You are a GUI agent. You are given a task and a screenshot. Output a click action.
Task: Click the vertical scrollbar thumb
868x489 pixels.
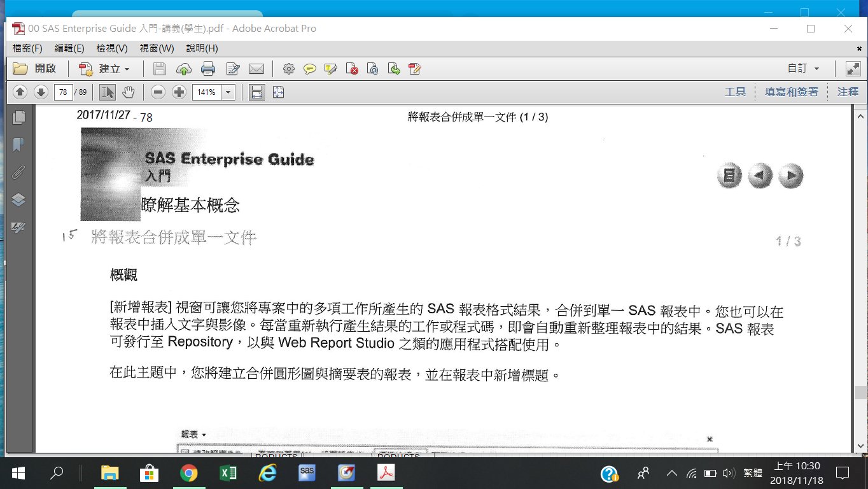click(x=860, y=392)
